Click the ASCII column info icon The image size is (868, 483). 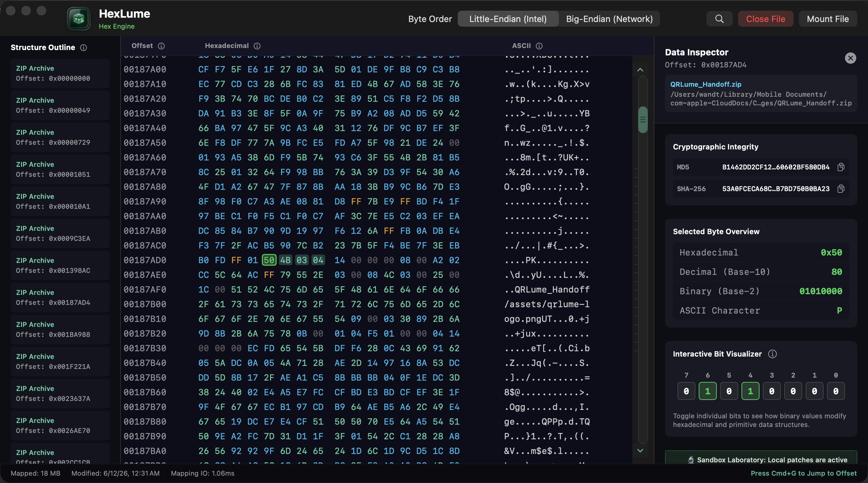pyautogui.click(x=539, y=46)
